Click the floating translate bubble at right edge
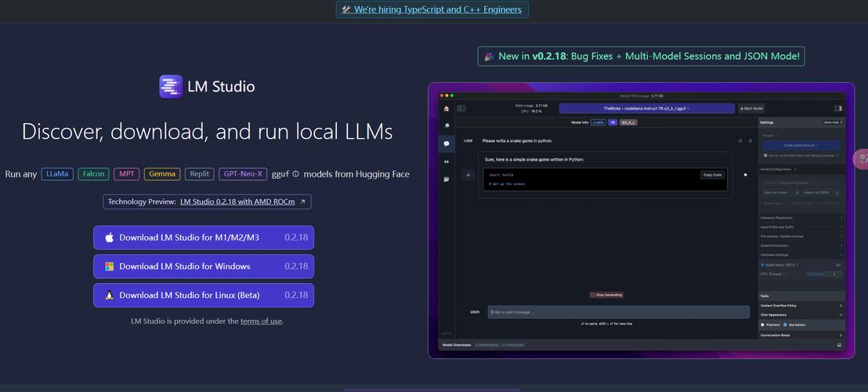Image resolution: width=868 pixels, height=392 pixels. (862, 159)
